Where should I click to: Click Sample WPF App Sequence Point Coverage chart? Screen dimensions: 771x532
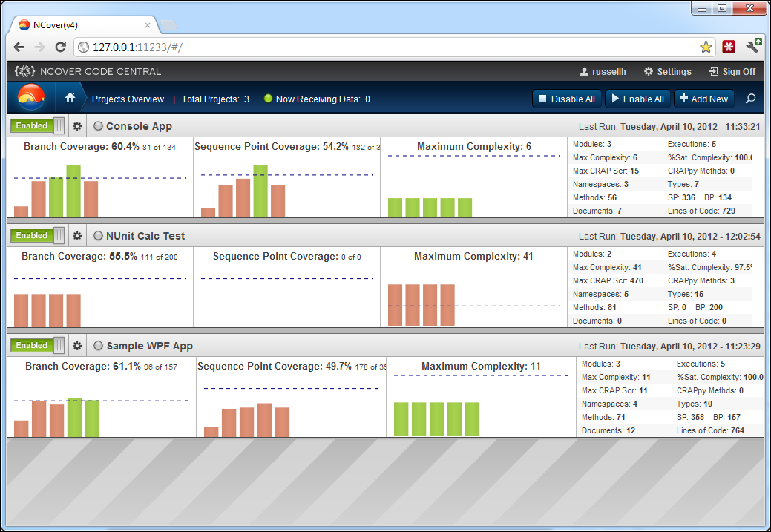(x=291, y=412)
